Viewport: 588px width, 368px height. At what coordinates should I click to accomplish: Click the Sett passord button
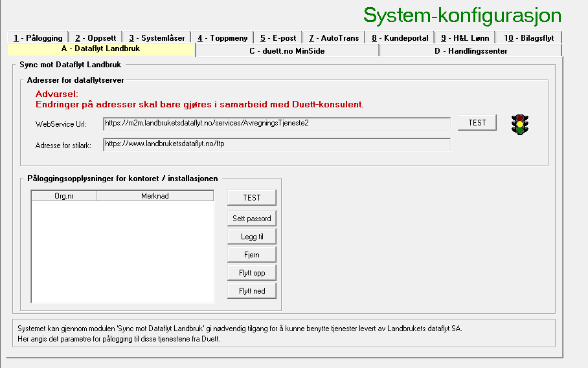pos(252,218)
